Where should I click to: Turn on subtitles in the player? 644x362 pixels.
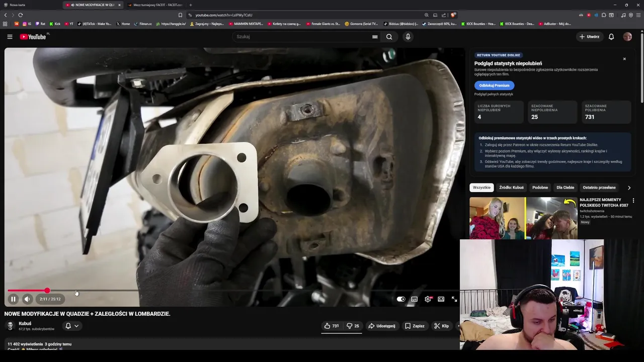click(x=415, y=299)
